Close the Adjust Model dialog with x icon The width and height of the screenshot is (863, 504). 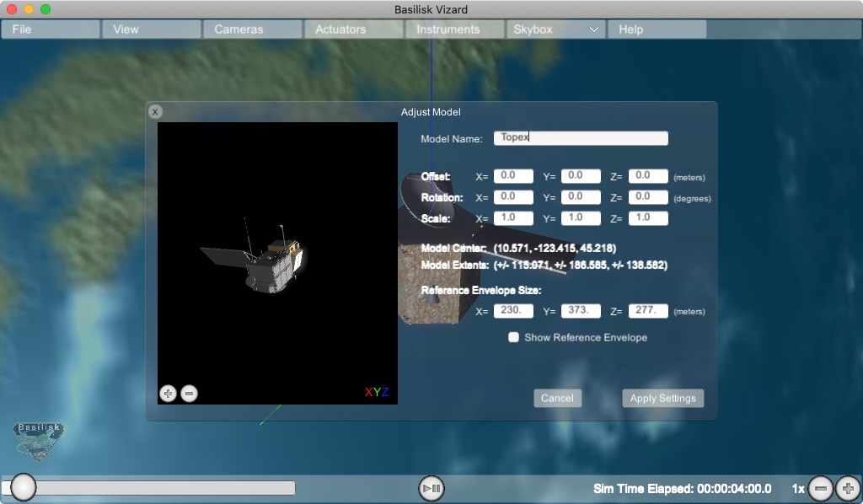click(155, 111)
